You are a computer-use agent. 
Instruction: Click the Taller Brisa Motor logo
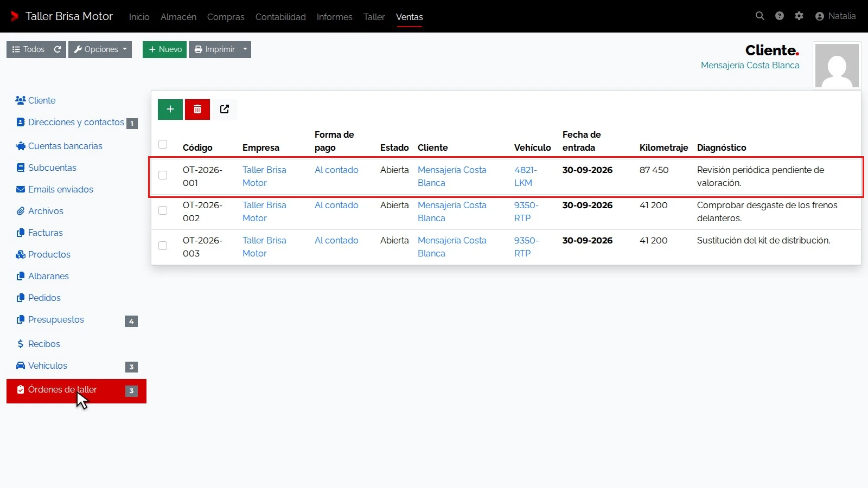tap(62, 16)
